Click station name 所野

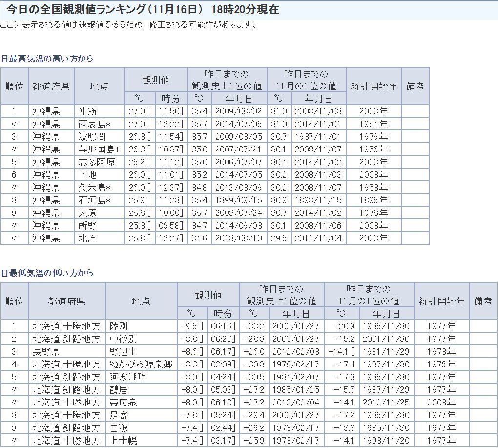[87, 226]
